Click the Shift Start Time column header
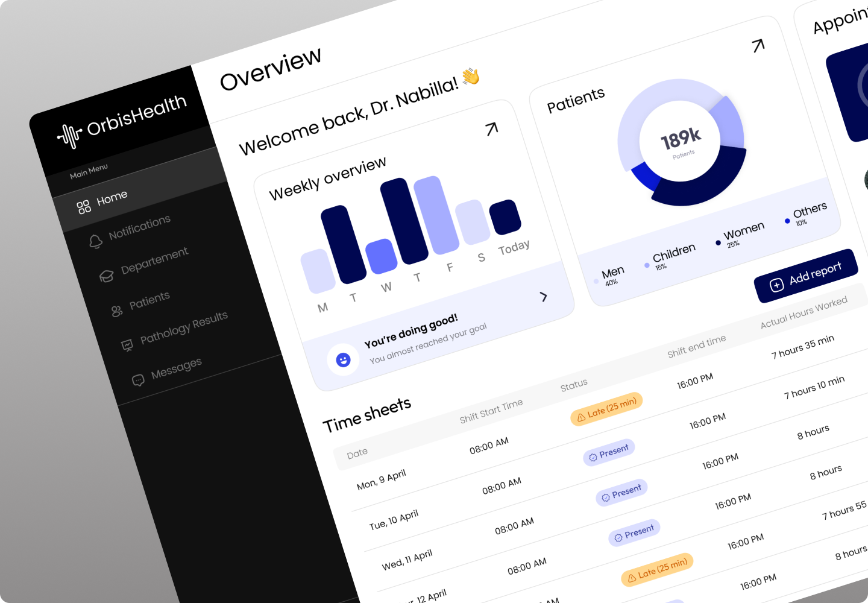The image size is (868, 603). (x=491, y=411)
